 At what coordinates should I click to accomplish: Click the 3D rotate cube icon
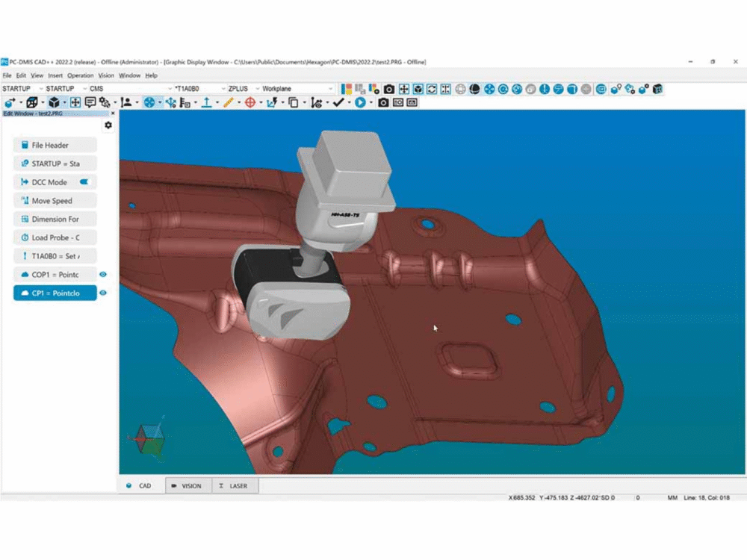tap(418, 89)
